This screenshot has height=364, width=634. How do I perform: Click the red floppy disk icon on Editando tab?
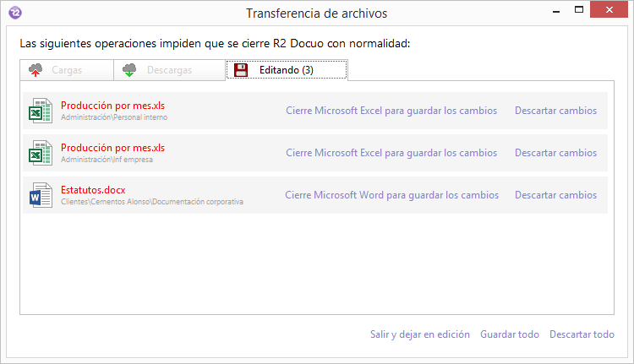click(241, 70)
